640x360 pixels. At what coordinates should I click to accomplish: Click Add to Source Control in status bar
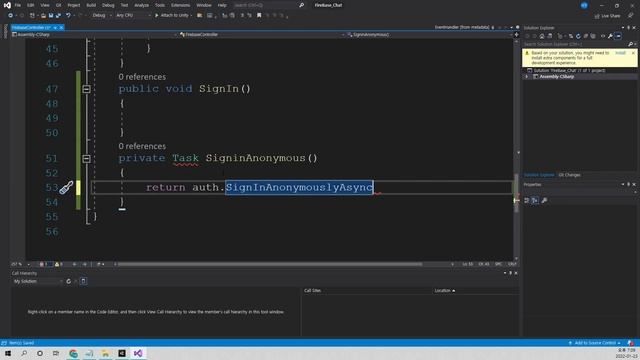click(x=595, y=343)
